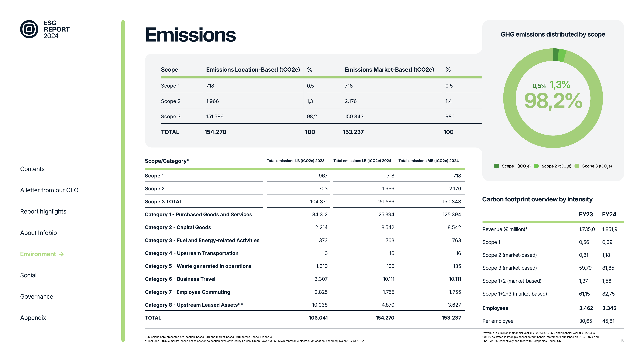Click Category 6 - Business Travel row label

click(180, 279)
